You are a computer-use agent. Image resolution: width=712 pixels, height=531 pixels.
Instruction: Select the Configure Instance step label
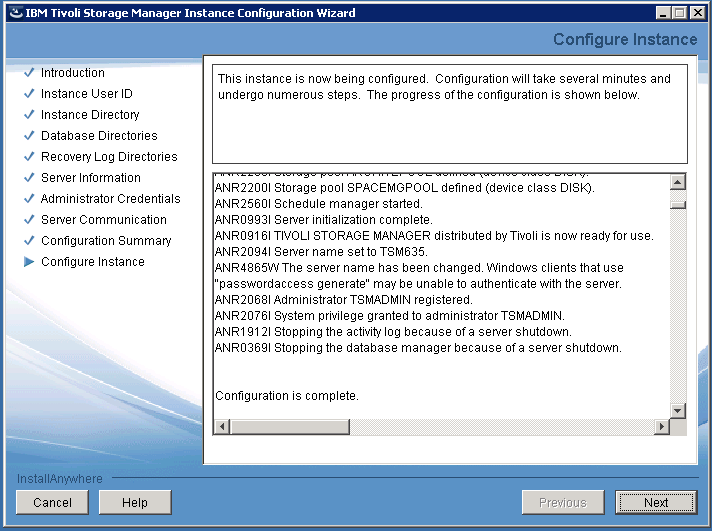tap(93, 262)
